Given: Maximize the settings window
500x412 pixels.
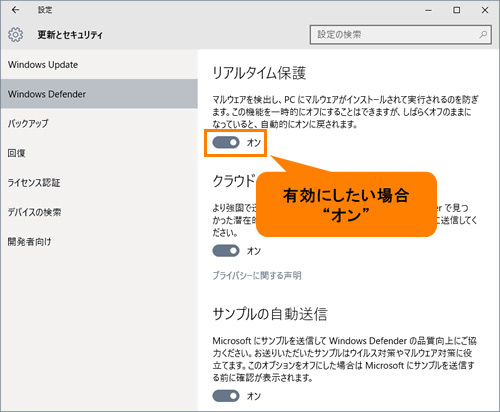Looking at the screenshot, I should (x=457, y=10).
